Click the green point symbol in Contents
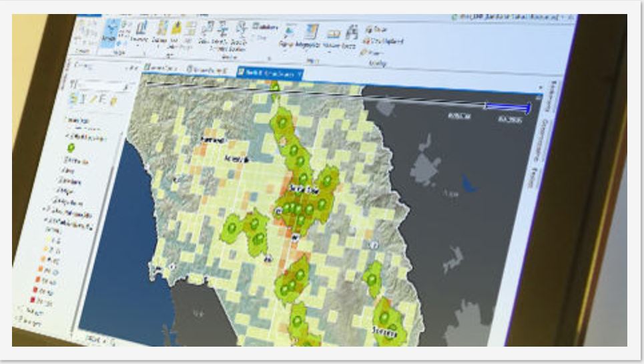Viewport: 644px width, 364px height. 71,147
